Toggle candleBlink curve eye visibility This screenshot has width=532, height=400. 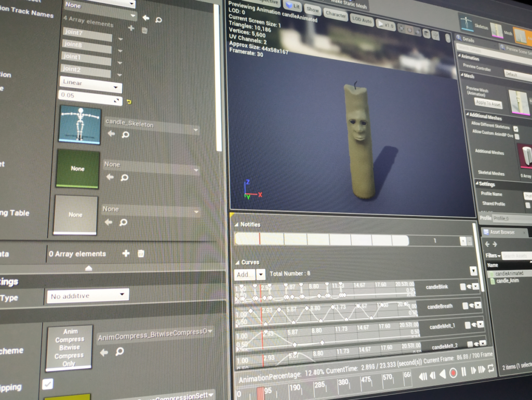(469, 287)
